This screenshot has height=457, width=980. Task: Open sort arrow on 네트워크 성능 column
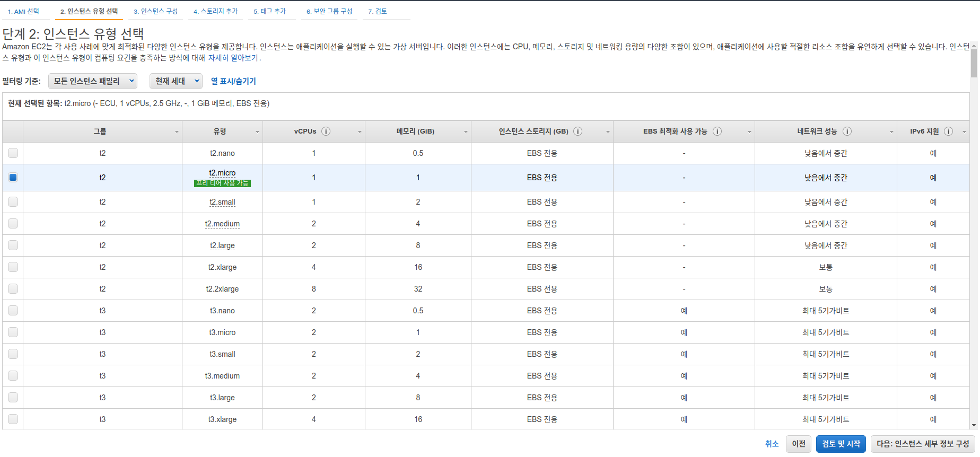(891, 132)
